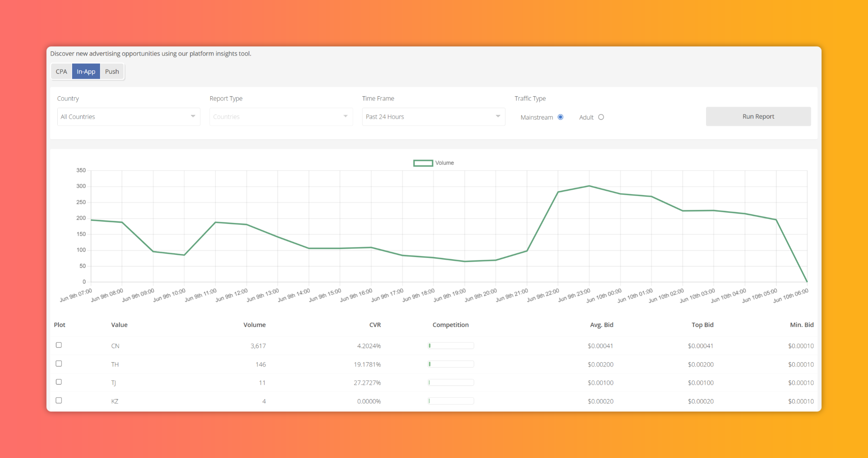Open the Past 24 Hours time frame dropdown
The height and width of the screenshot is (458, 868).
(x=434, y=117)
